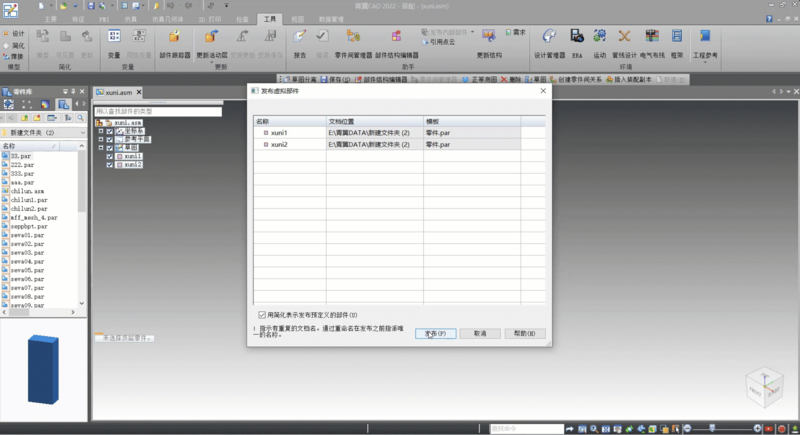Expand the 坐标系 tree node
This screenshot has width=800, height=435.
click(x=100, y=131)
